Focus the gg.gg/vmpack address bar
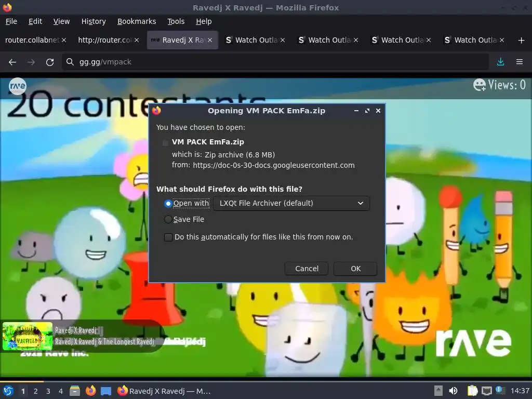The height and width of the screenshot is (399, 532). pyautogui.click(x=275, y=62)
